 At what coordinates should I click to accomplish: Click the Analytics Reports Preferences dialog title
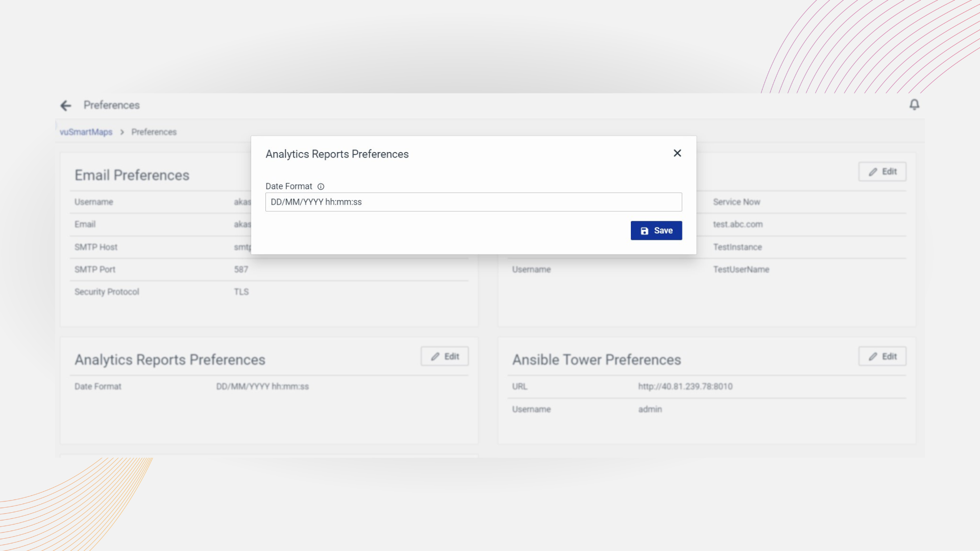[x=337, y=154]
